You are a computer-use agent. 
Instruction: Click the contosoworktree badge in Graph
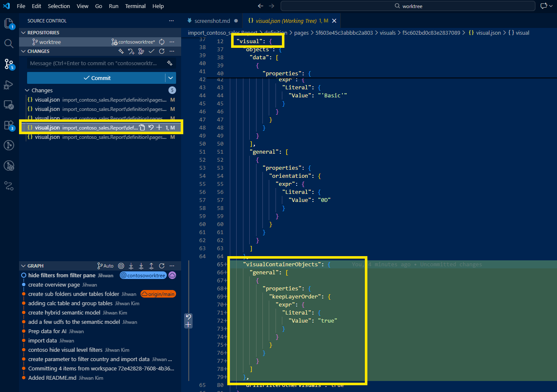143,275
